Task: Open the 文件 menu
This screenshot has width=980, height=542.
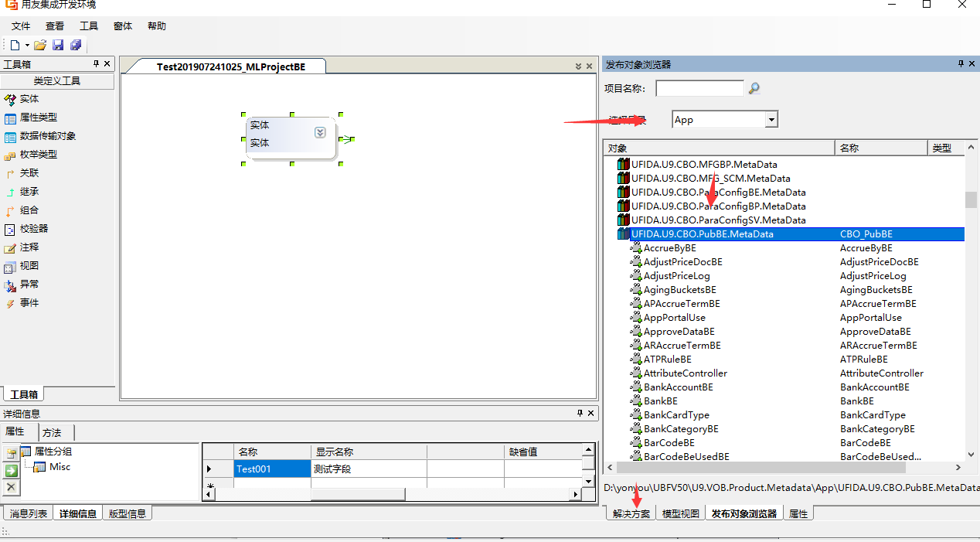Action: click(21, 26)
